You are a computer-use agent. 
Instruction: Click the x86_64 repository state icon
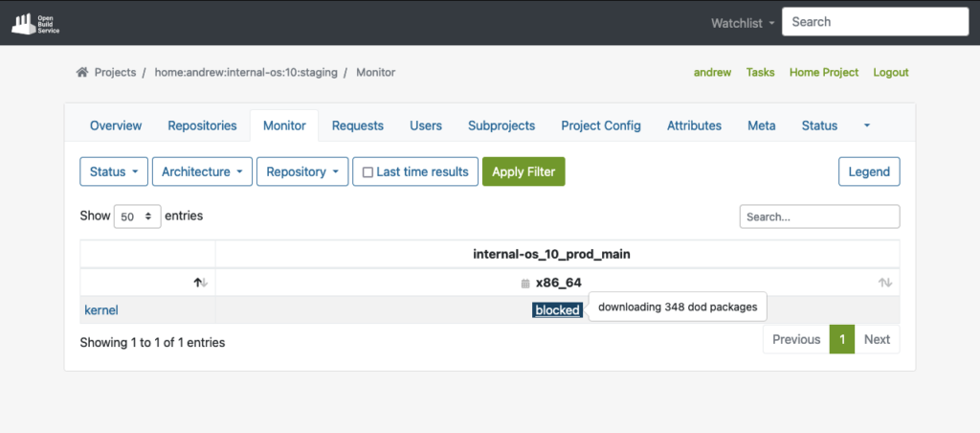click(524, 284)
